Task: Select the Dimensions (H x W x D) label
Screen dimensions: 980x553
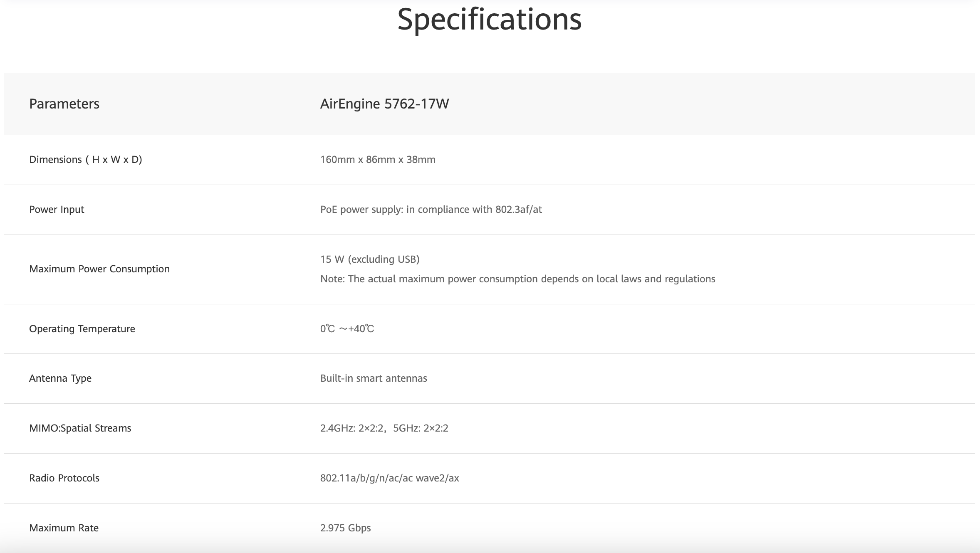Action: tap(85, 160)
